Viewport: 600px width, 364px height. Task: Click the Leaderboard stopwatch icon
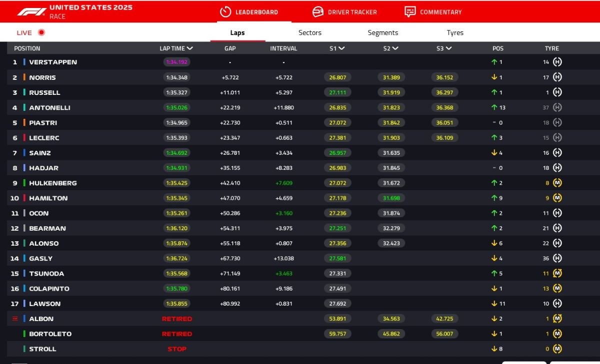(225, 12)
